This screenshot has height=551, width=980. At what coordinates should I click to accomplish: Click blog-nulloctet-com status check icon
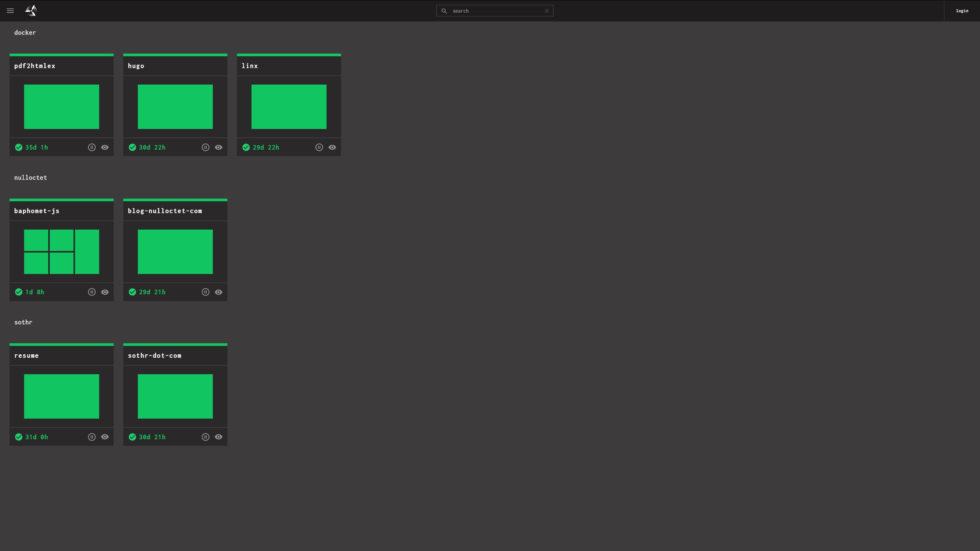pos(132,292)
